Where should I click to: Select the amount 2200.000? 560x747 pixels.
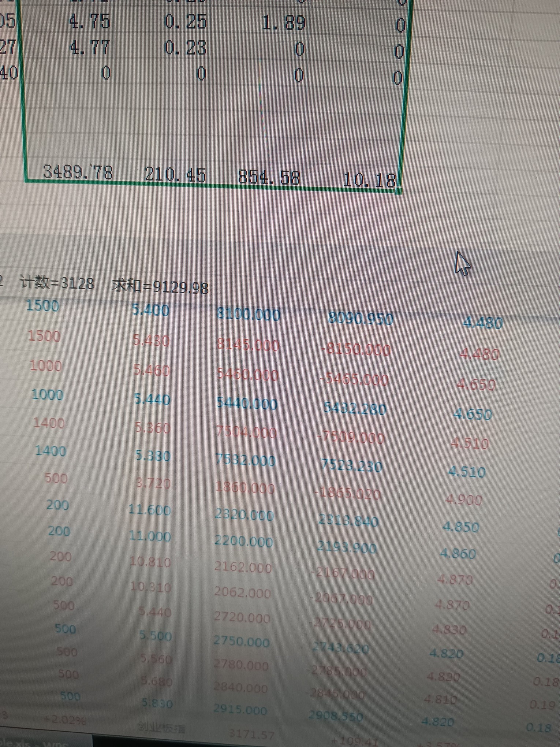point(244,541)
